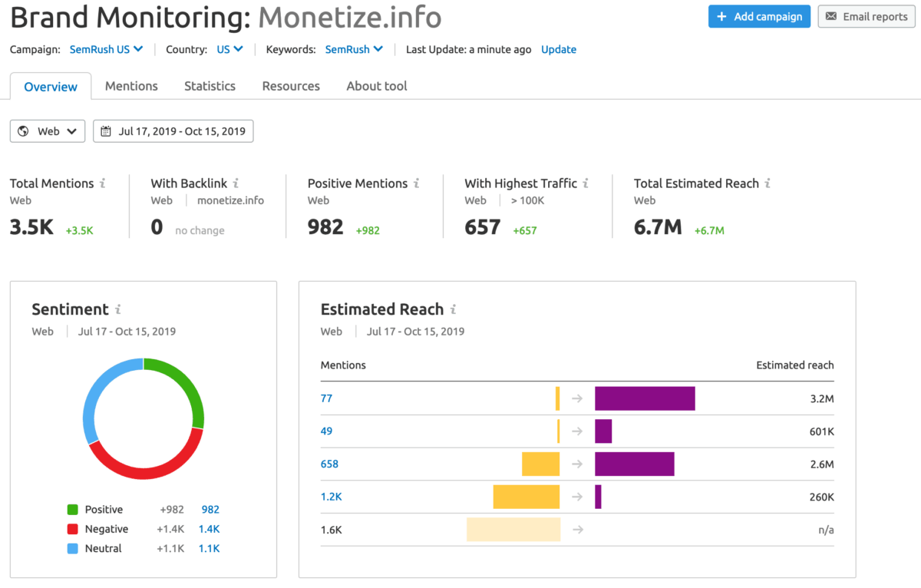Open the 77 mentions link
This screenshot has height=588, width=921.
point(326,398)
